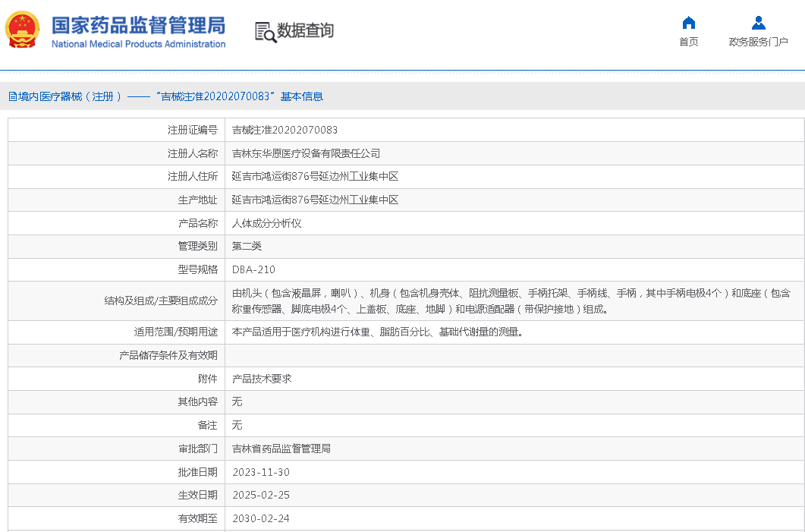Click the 产品名称 label
805x532 pixels.
pos(198,223)
